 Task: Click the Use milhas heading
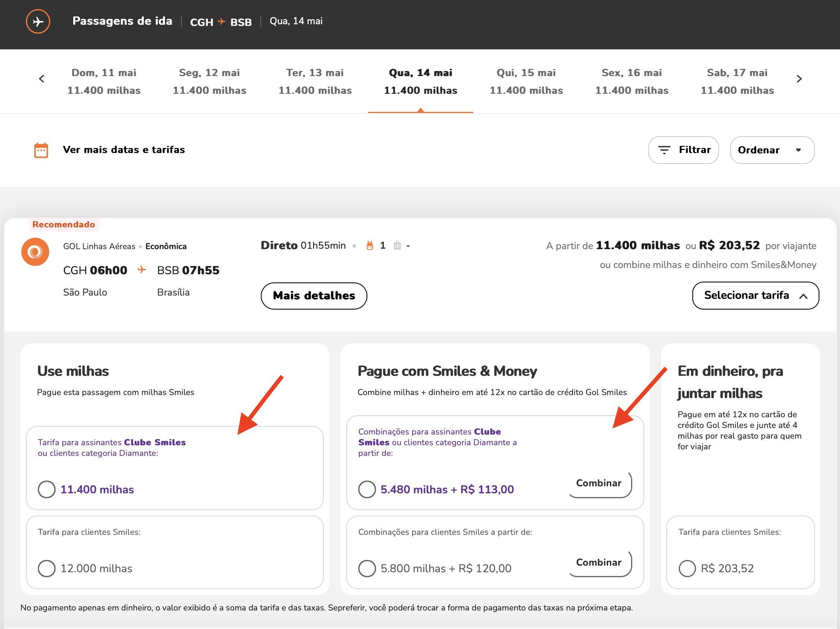pyautogui.click(x=73, y=371)
